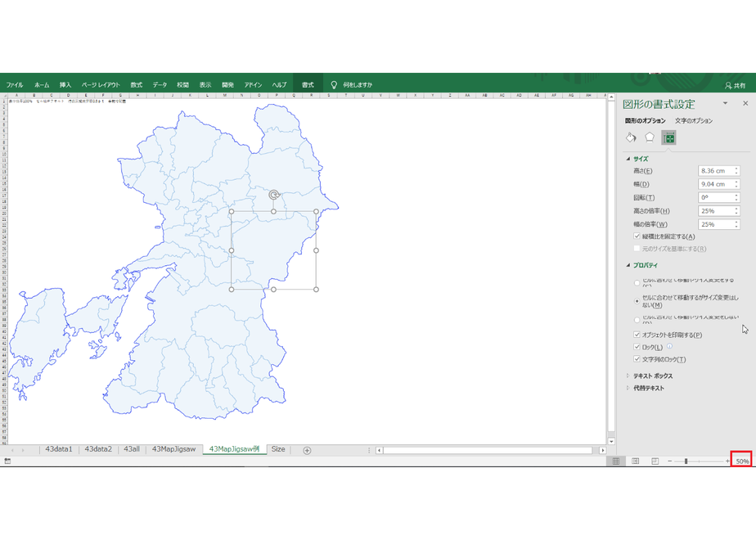
Task: Click the lightbulb 何をしますか search icon
Action: pos(334,85)
